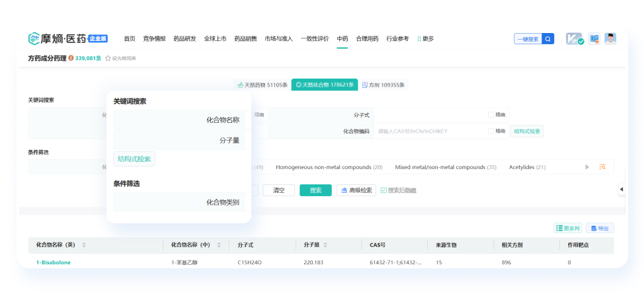
Task: Open the VIP membership badge icon
Action: [574, 39]
